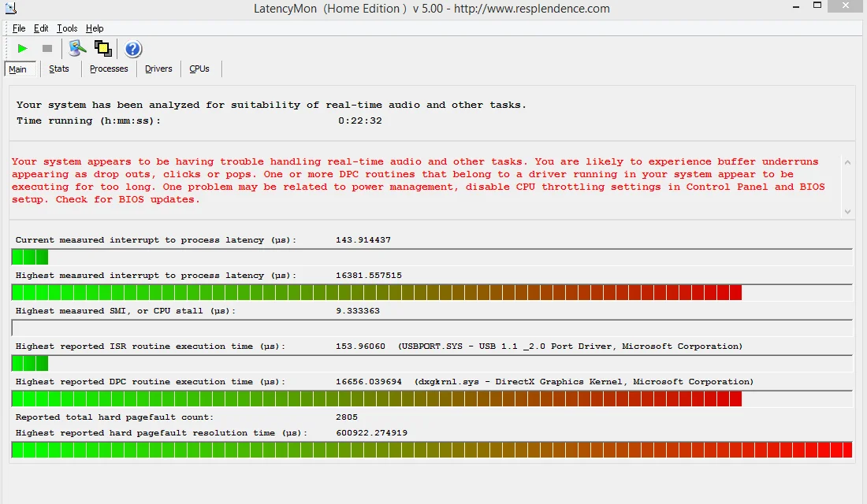Click the highest latency value 16381.557515

click(x=369, y=275)
